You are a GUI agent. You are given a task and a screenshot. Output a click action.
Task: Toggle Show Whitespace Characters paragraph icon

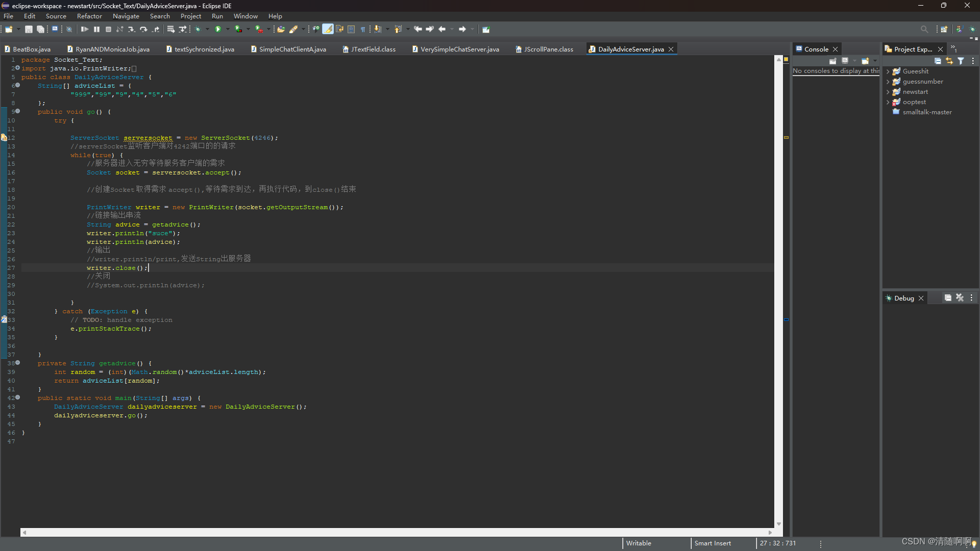coord(363,29)
